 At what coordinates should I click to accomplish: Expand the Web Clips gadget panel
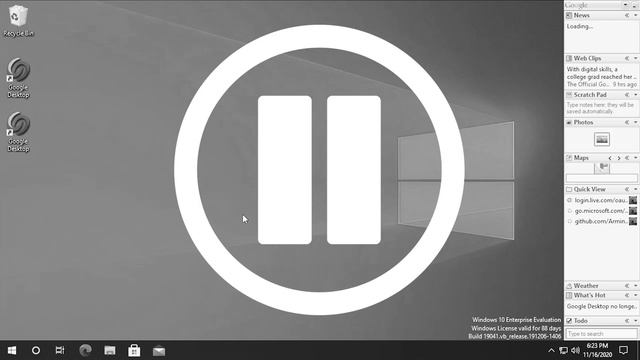pos(627,58)
